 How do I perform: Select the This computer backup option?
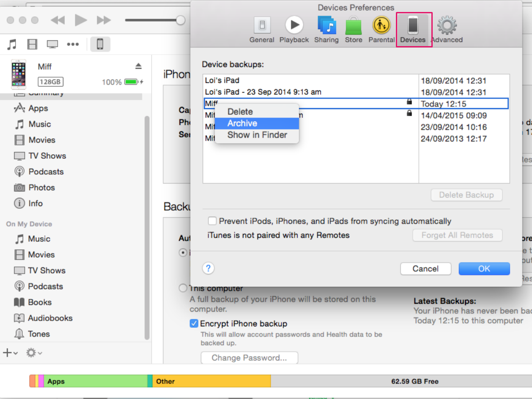(x=183, y=288)
